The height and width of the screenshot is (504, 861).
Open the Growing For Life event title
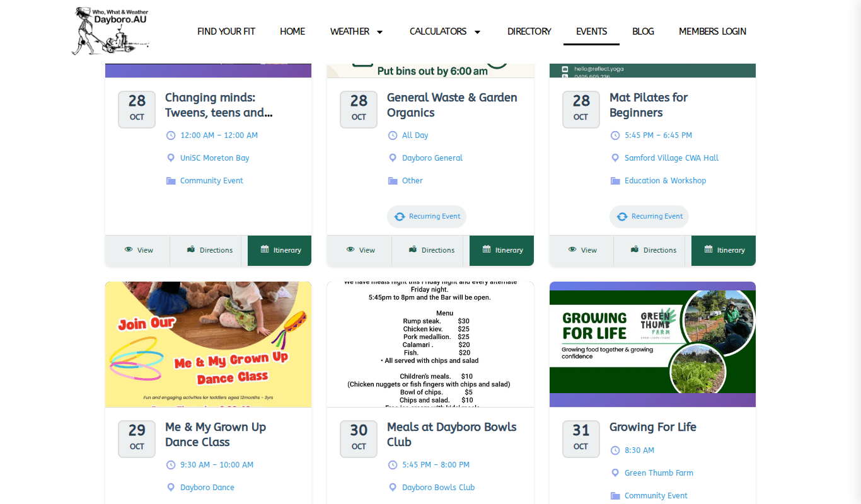point(653,427)
